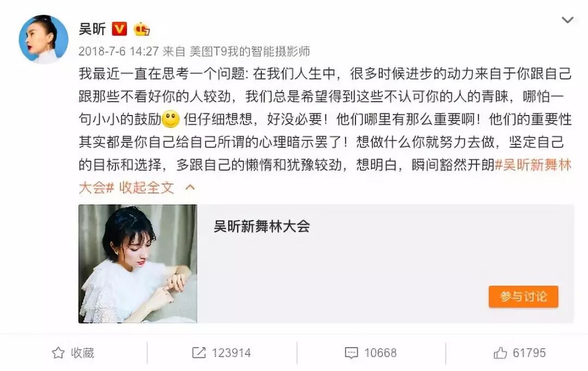588x371 pixels.
Task: Open the #吴昕新舞林大会# hashtag link
Action: [x=533, y=165]
